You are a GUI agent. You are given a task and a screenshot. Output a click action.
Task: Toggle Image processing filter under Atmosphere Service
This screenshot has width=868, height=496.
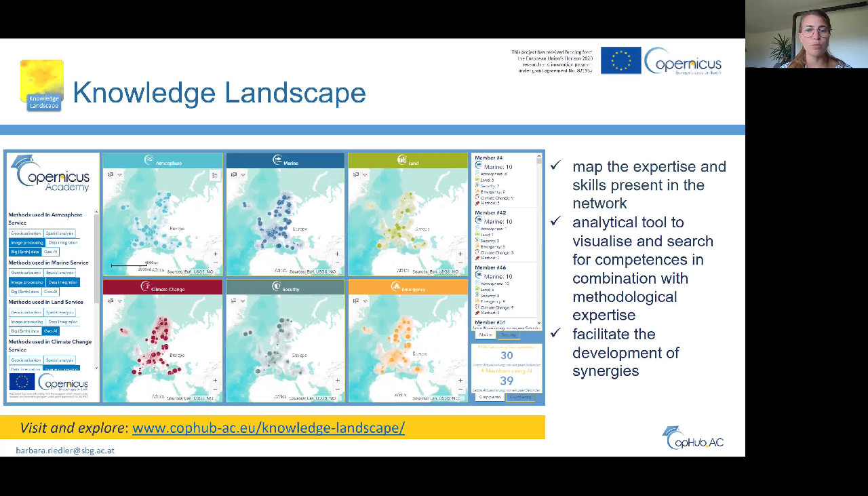[27, 242]
